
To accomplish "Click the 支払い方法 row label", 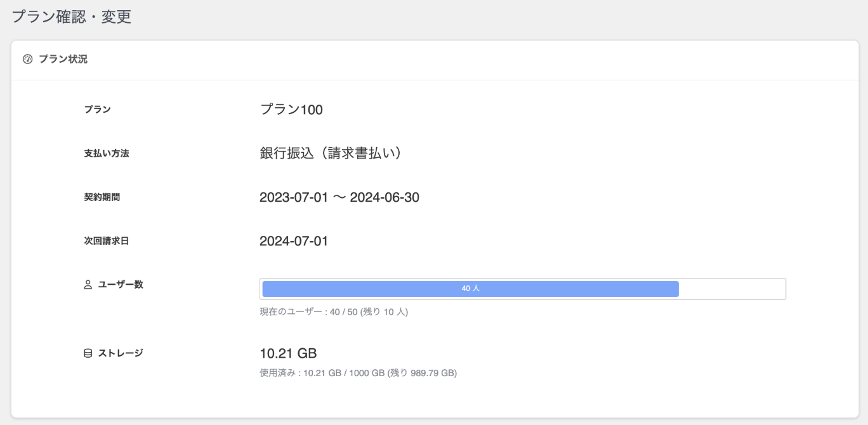I will click(107, 154).
